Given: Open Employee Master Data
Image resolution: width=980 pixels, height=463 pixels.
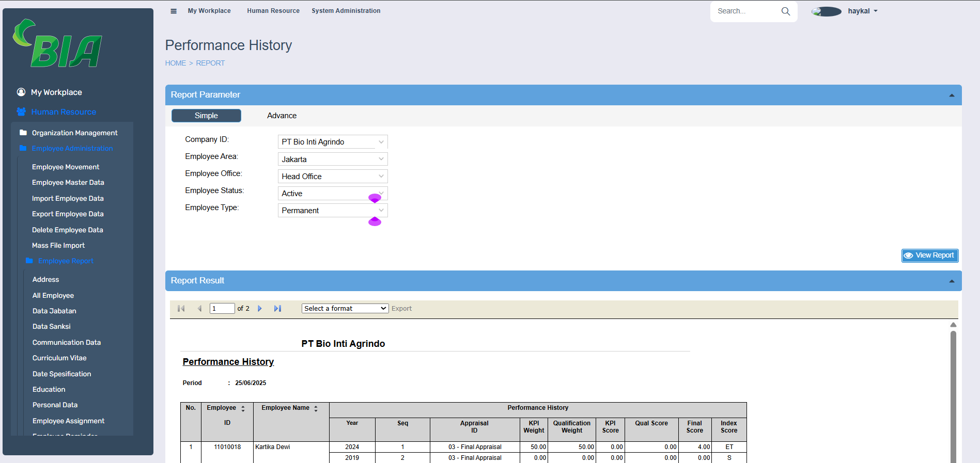Looking at the screenshot, I should [68, 183].
